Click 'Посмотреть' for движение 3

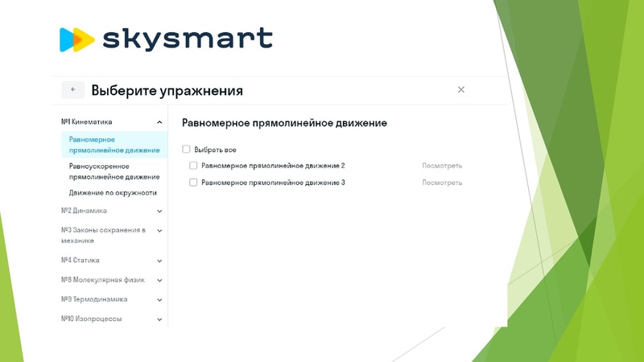tap(442, 183)
